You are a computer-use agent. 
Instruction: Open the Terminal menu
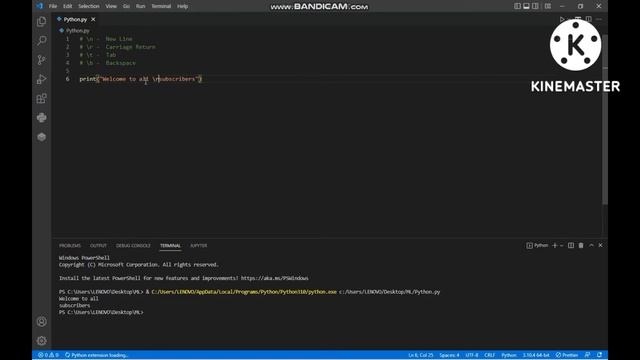161,6
